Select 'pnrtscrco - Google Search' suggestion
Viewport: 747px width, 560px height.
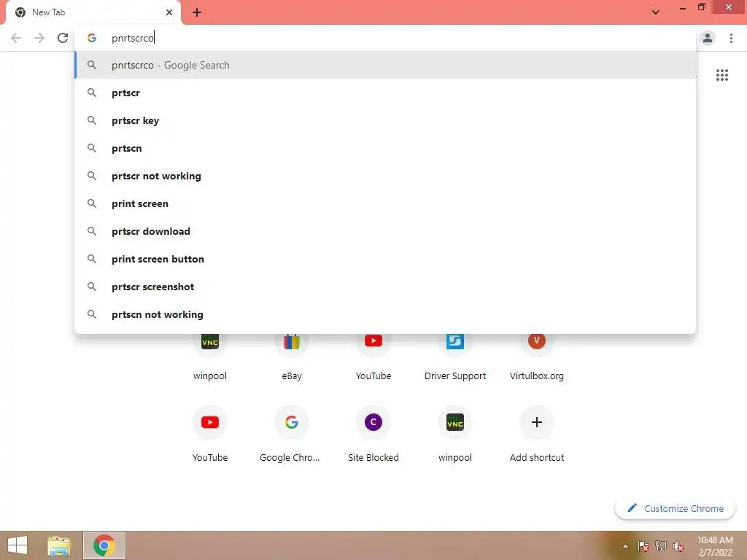pyautogui.click(x=385, y=65)
